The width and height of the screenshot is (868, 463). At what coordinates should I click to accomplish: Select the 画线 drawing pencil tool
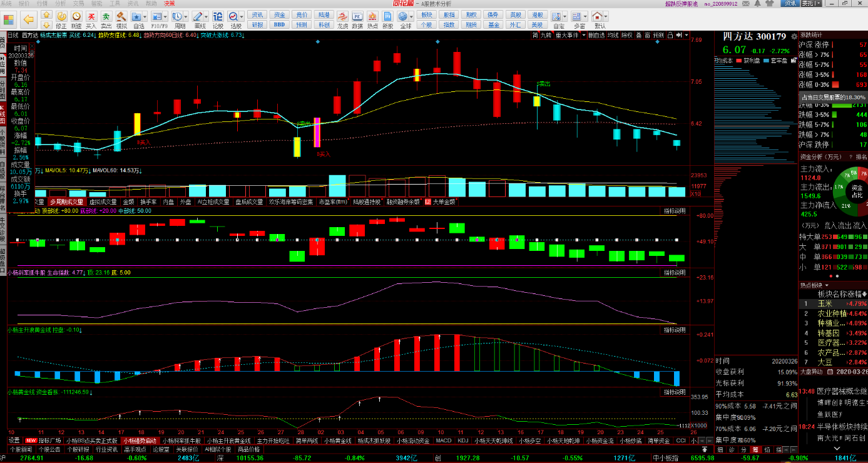pos(198,16)
